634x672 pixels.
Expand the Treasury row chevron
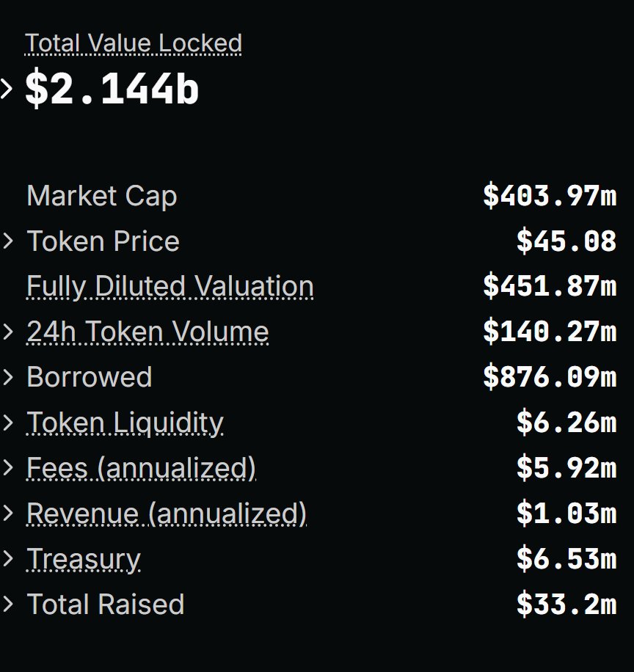click(x=8, y=559)
